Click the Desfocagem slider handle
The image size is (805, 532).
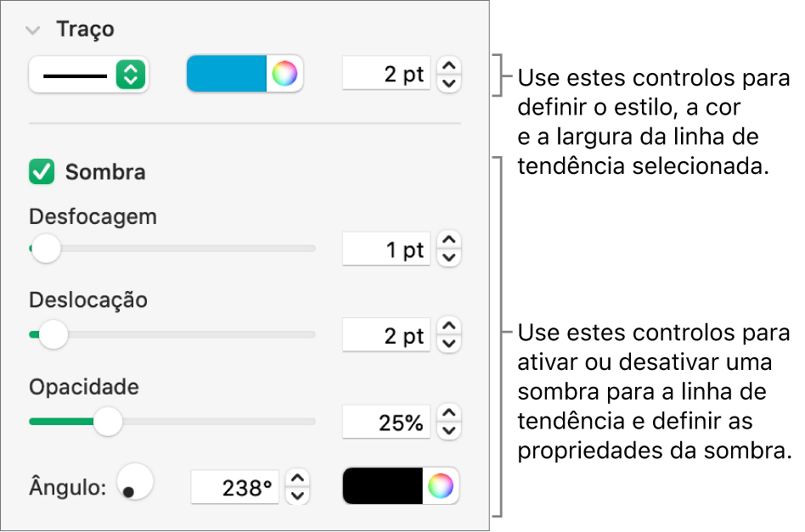[46, 249]
